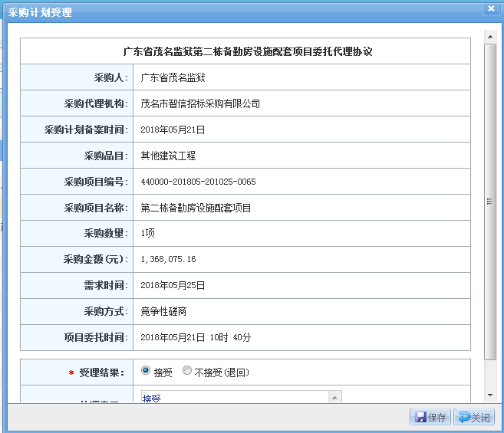Click the 采购计划受理 dialog title bar
The height and width of the screenshot is (433, 504).
230,10
